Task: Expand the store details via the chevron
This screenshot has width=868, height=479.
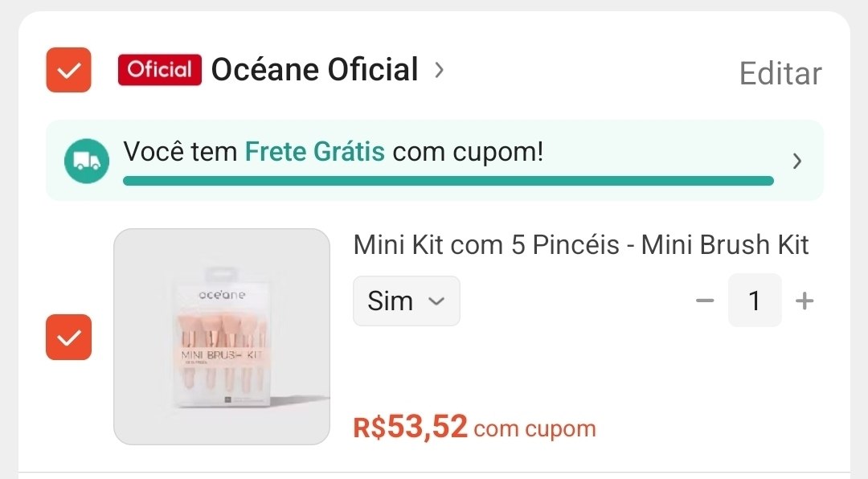Action: (439, 71)
